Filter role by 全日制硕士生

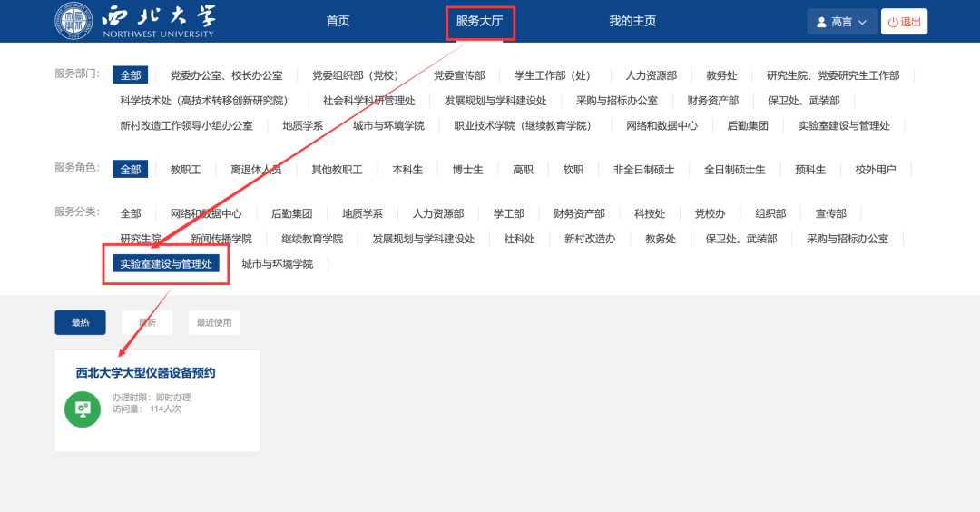[734, 170]
